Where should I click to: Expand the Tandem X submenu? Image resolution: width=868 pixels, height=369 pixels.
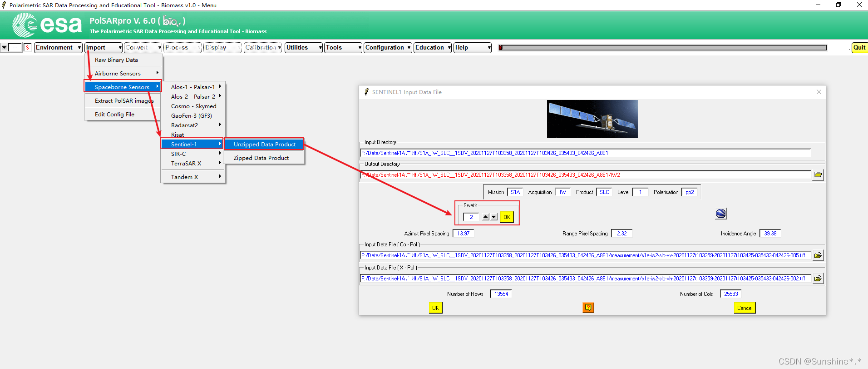[x=193, y=177]
